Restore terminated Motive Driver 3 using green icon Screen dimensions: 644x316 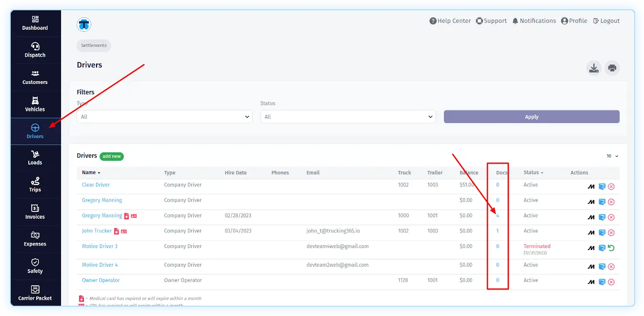tap(611, 248)
